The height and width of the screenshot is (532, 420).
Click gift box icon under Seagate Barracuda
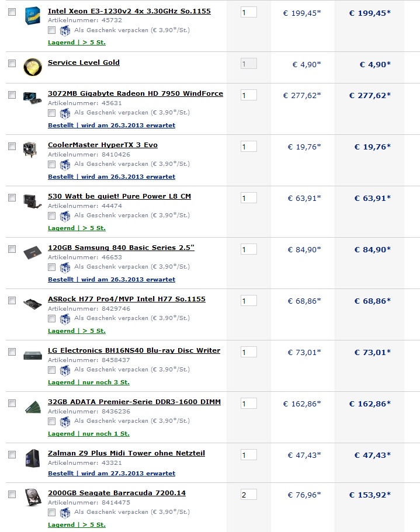pyautogui.click(x=65, y=513)
